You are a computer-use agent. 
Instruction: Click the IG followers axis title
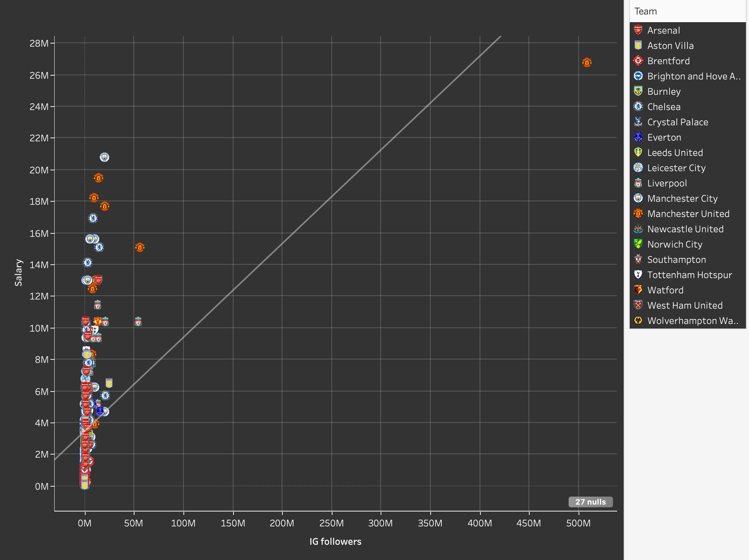coord(335,541)
